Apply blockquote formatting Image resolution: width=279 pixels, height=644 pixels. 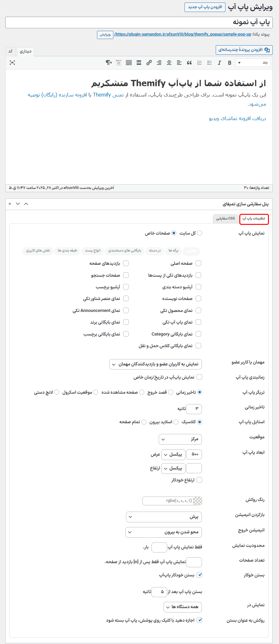click(189, 63)
